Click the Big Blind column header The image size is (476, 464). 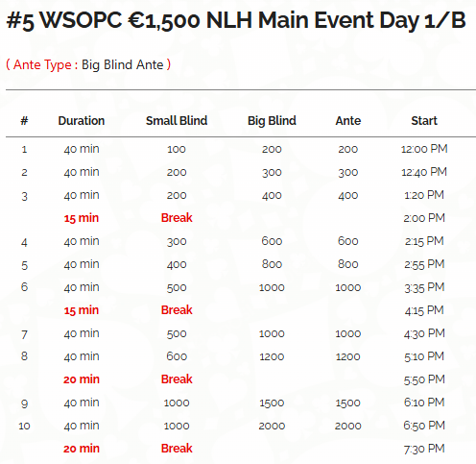pos(272,121)
